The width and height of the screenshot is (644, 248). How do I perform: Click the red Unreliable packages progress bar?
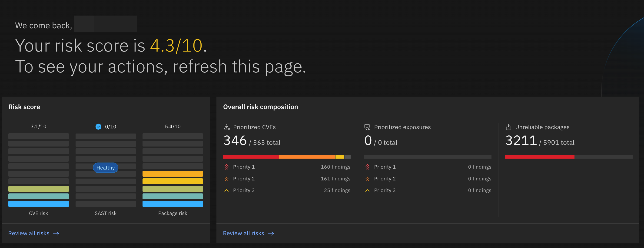click(540, 157)
